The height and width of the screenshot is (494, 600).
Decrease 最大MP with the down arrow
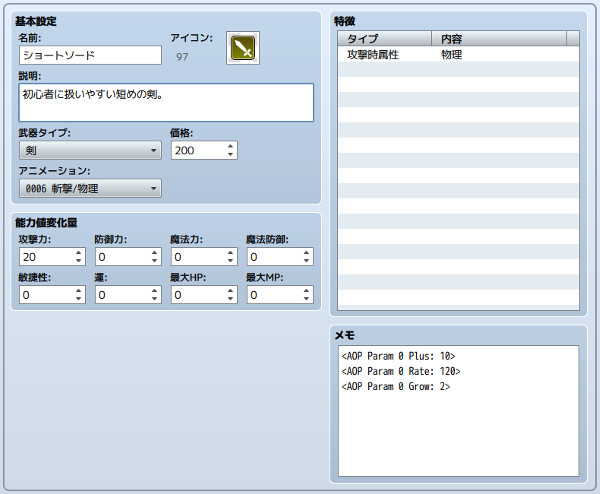point(306,299)
